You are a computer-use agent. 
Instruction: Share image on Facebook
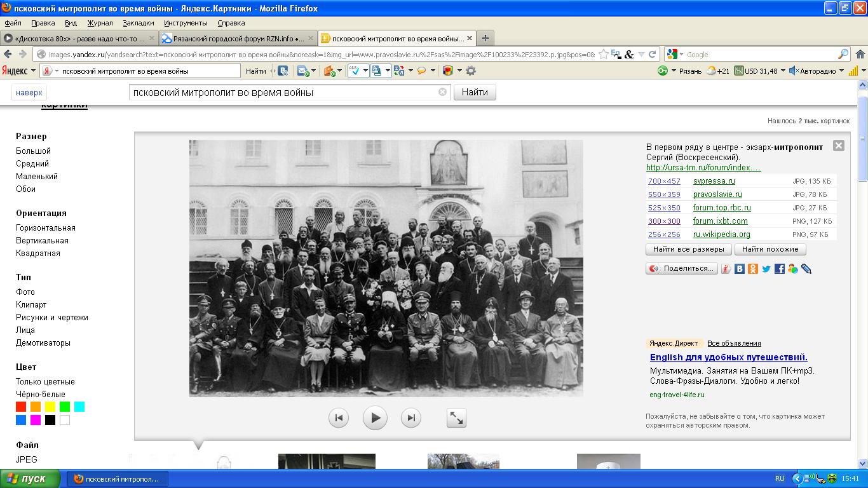point(780,269)
